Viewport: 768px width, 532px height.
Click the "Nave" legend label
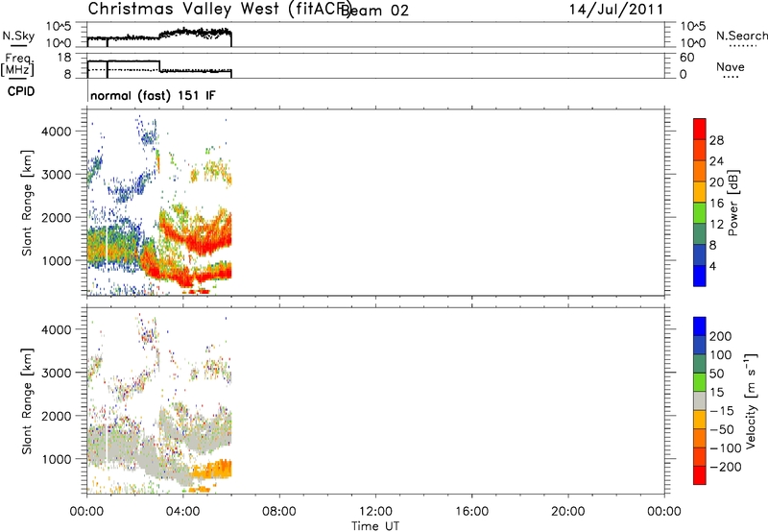coord(731,66)
